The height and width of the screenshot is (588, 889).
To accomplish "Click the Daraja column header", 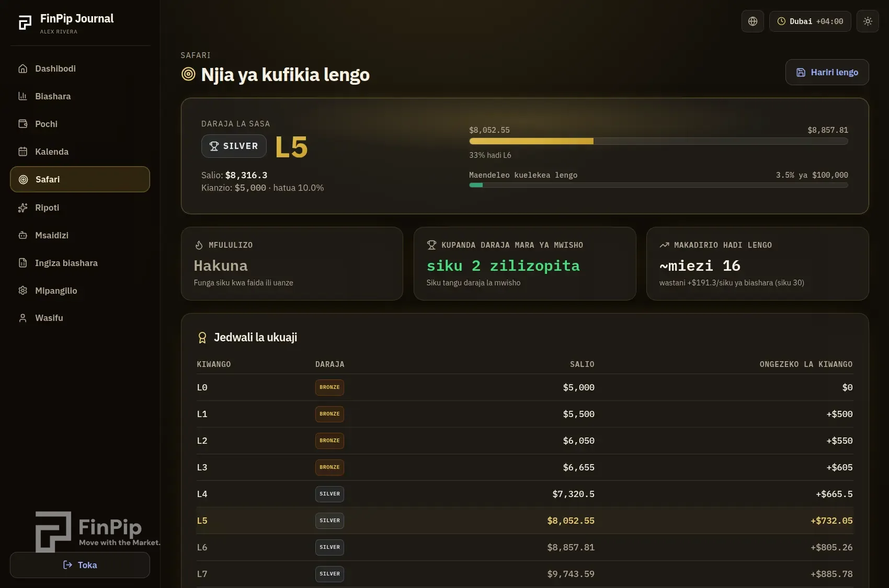I will (330, 364).
